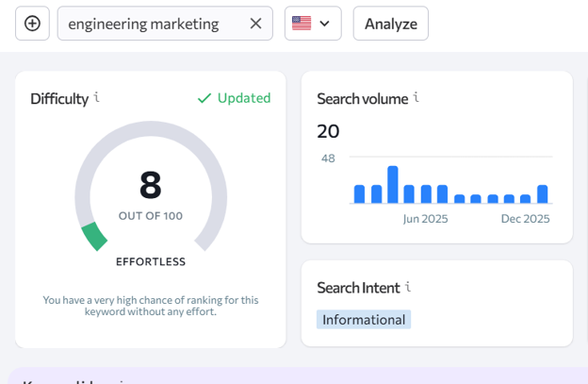Click the difficulty score 8
The image size is (588, 384).
(x=151, y=185)
